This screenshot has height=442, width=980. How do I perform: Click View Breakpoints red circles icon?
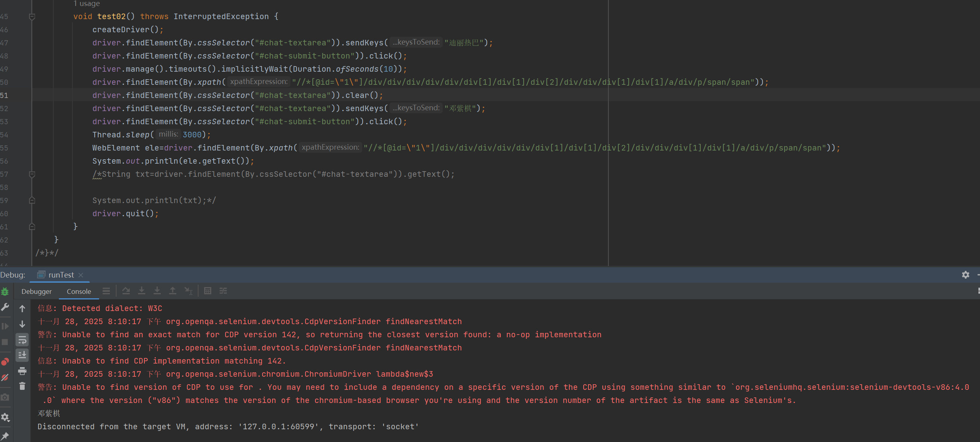[x=5, y=362]
